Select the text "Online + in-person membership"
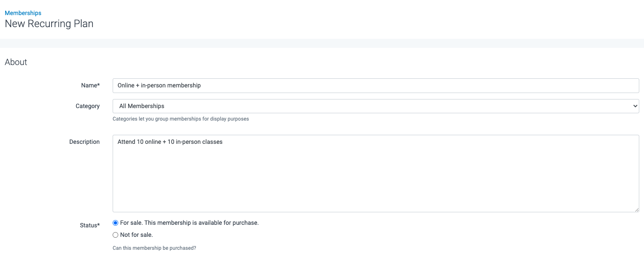This screenshot has height=270, width=644. click(159, 85)
